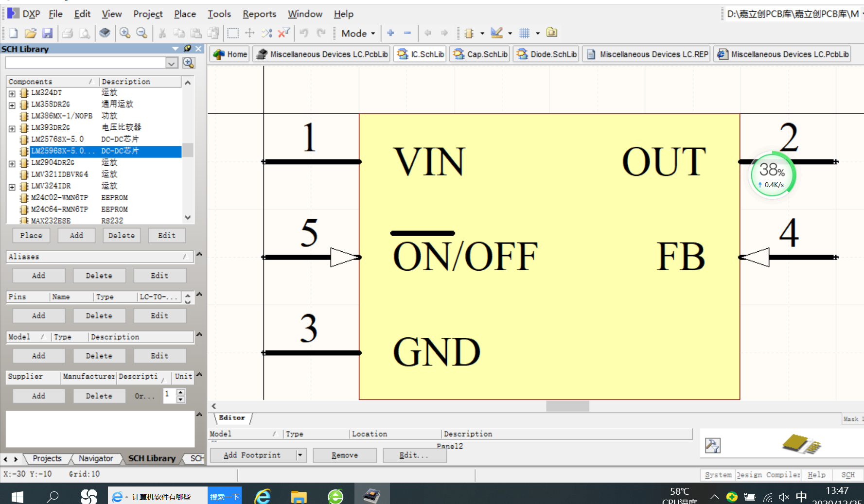864x504 pixels.
Task: Click the Copy toolbar icon
Action: 179,33
